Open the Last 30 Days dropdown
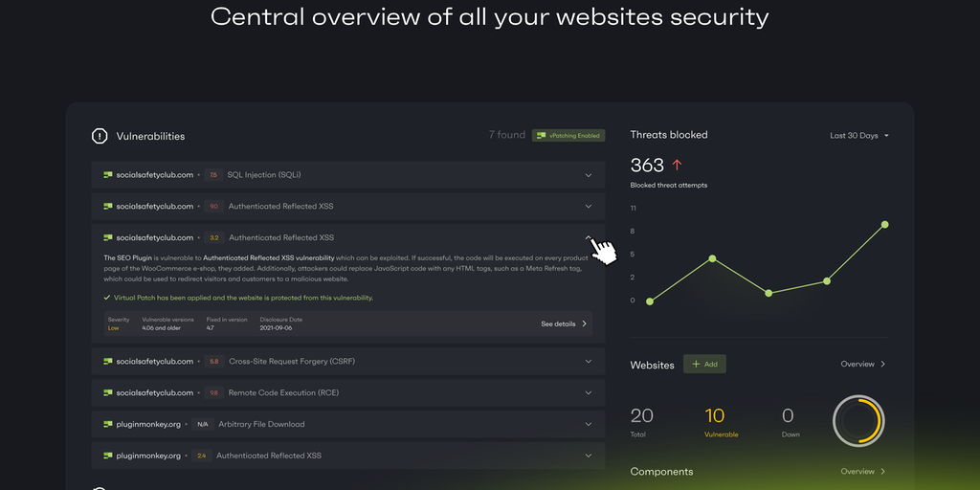The width and height of the screenshot is (980, 490). (x=858, y=136)
